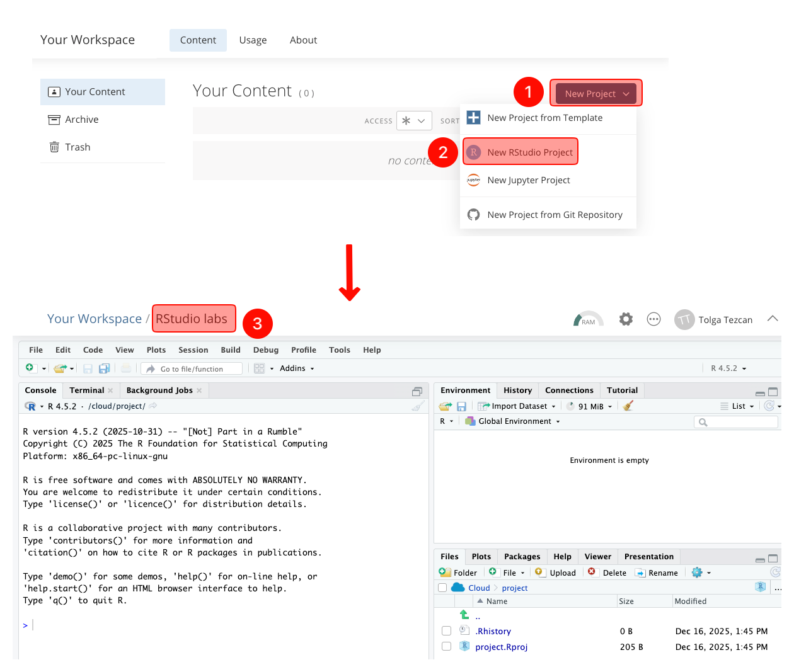Open the Access filter dropdown
Image resolution: width=794 pixels, height=672 pixels.
point(414,121)
